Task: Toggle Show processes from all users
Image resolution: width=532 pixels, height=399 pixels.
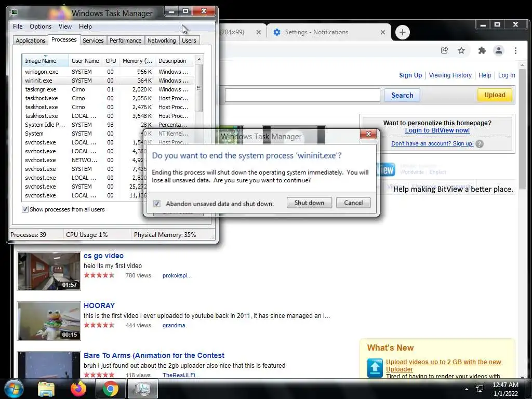Action: pos(25,209)
